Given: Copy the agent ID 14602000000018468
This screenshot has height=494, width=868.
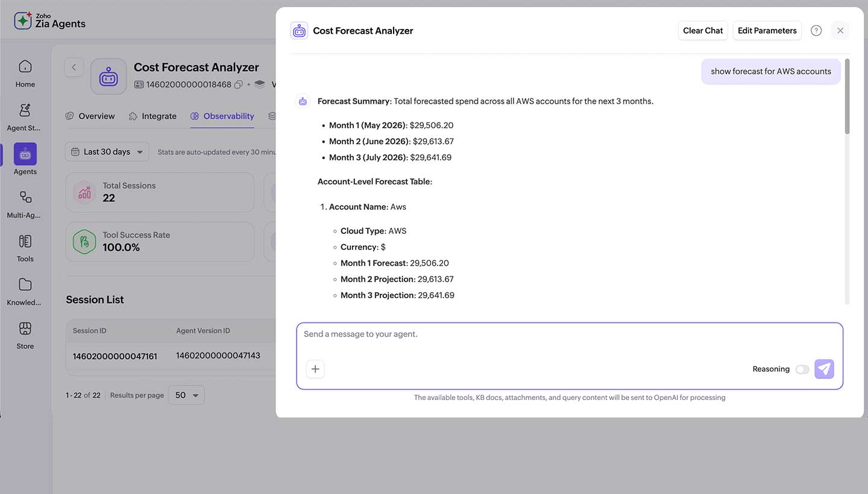Looking at the screenshot, I should 239,84.
